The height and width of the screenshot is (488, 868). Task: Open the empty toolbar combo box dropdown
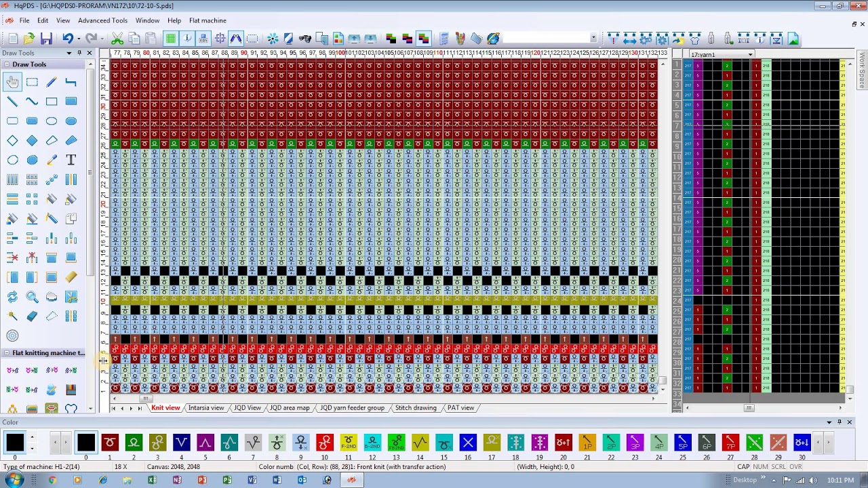(x=593, y=39)
